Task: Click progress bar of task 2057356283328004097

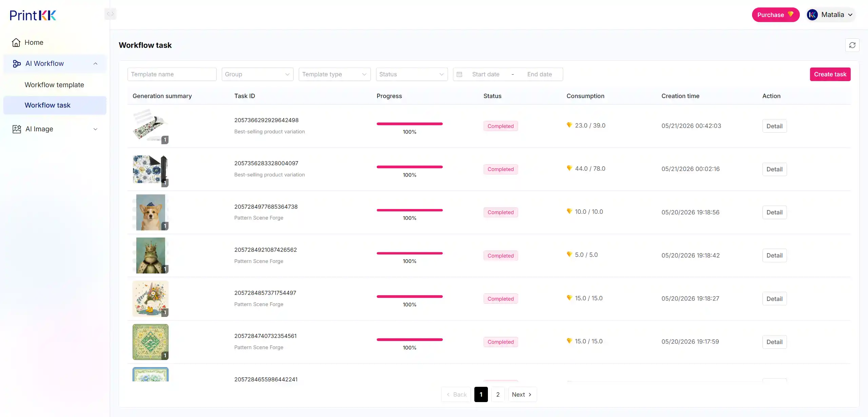Action: [x=410, y=167]
